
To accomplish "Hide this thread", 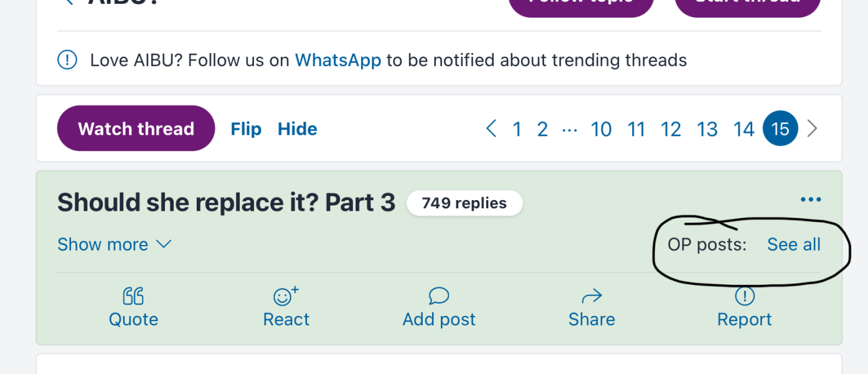I will pyautogui.click(x=297, y=129).
